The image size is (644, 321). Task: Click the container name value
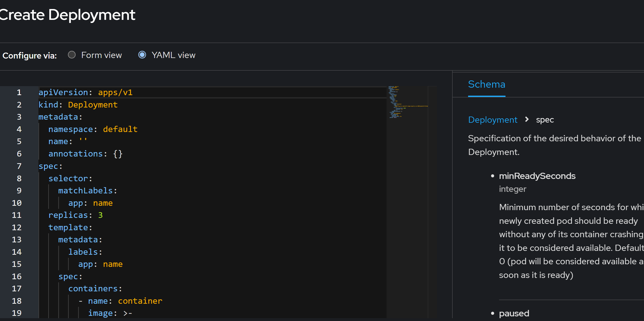coord(140,301)
